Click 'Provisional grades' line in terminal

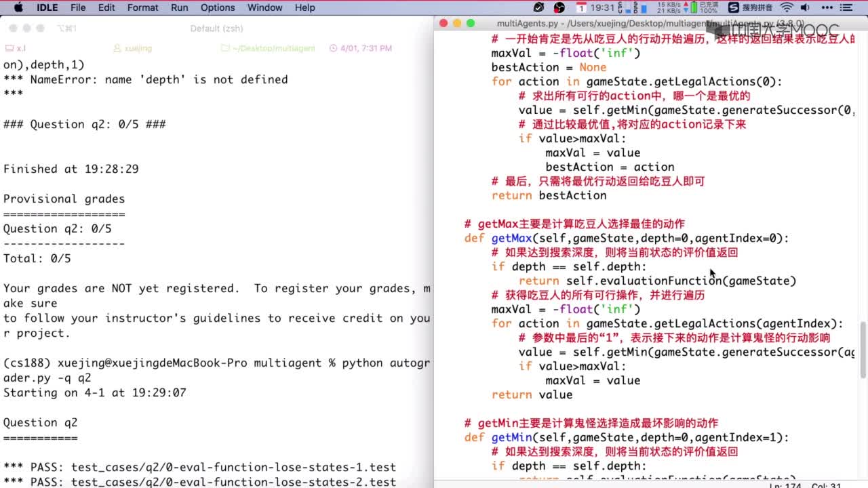pos(64,199)
